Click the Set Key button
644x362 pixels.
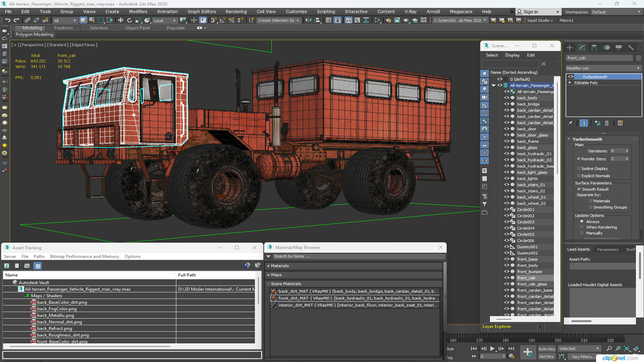(x=546, y=357)
